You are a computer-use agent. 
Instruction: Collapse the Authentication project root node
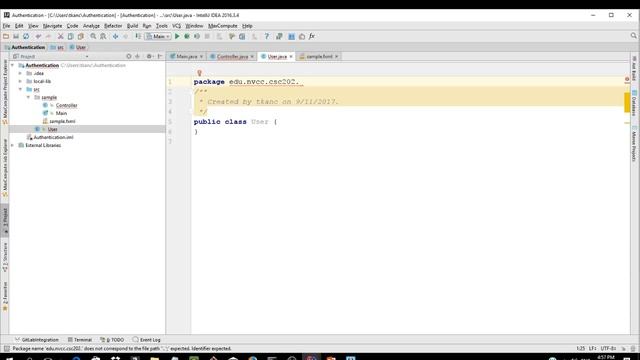click(13, 65)
